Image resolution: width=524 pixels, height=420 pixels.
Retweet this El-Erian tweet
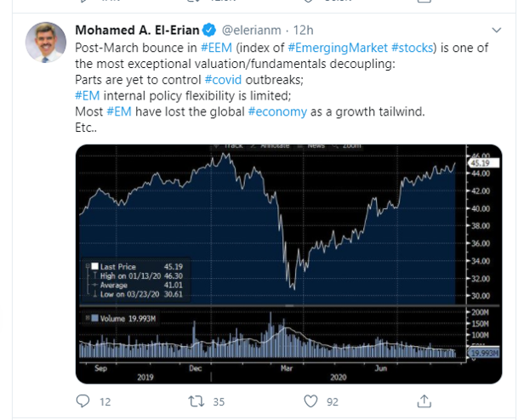pos(196,400)
